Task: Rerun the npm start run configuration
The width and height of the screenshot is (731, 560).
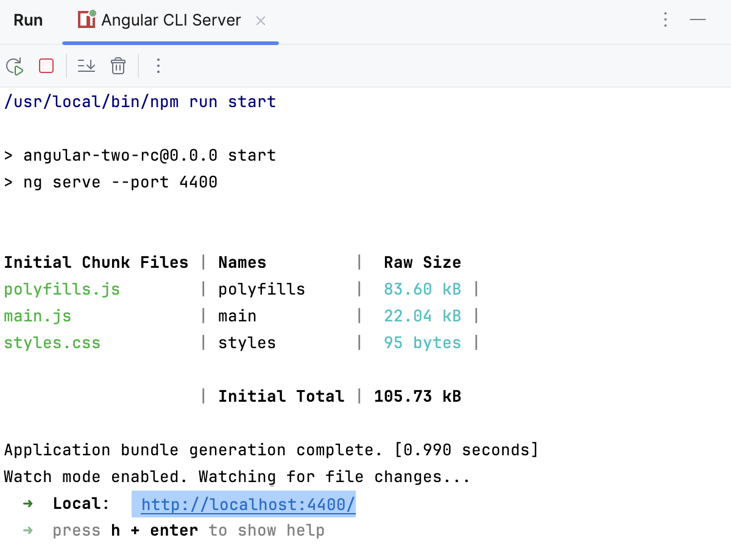Action: tap(15, 66)
